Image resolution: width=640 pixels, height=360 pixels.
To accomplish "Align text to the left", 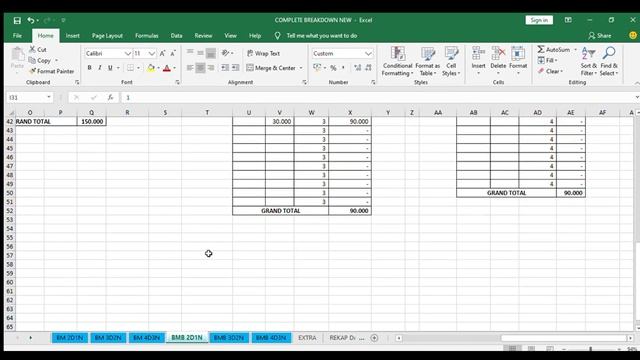I will [x=190, y=68].
